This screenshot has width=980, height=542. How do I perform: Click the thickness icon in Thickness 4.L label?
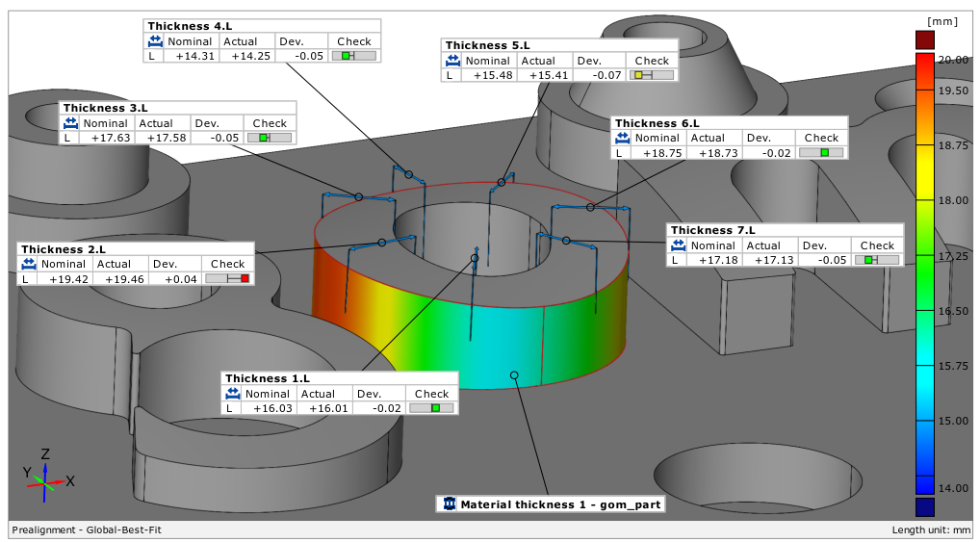click(x=155, y=41)
